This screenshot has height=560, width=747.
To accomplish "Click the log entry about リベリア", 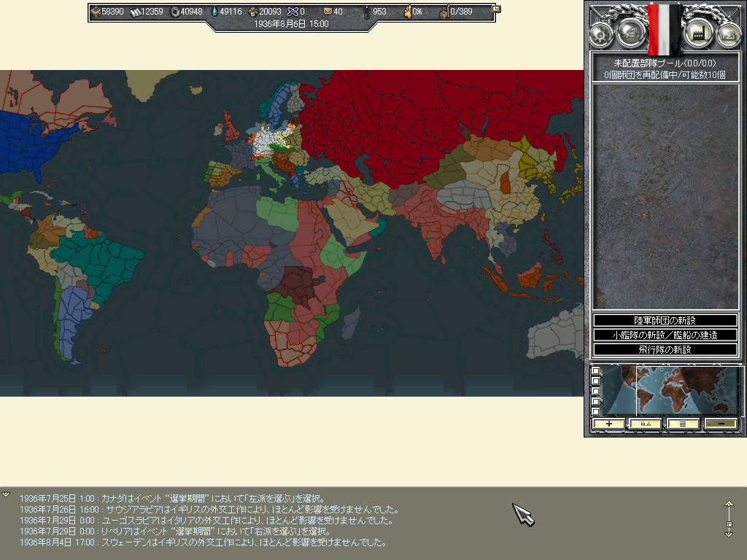I will [175, 532].
